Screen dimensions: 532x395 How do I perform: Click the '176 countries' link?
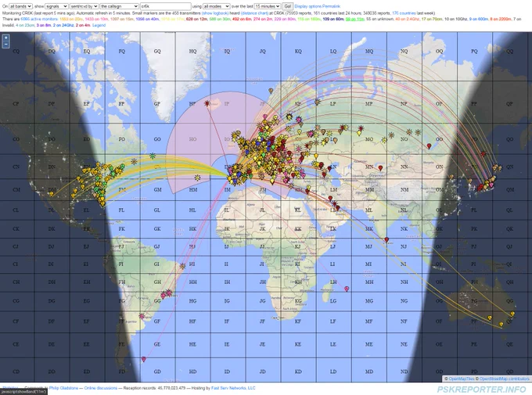(x=404, y=13)
